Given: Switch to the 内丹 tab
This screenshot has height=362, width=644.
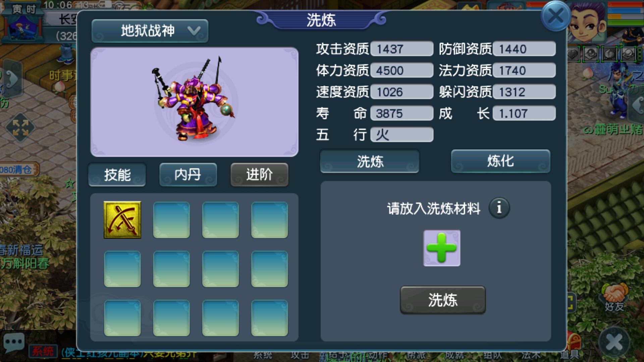Looking at the screenshot, I should point(188,175).
